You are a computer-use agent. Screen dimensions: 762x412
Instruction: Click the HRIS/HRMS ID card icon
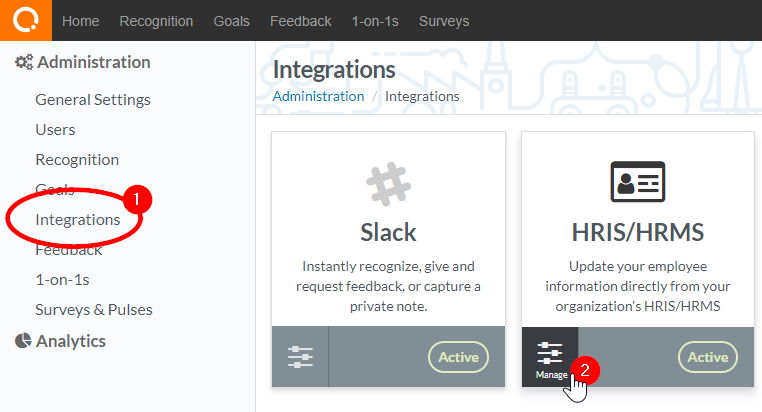pyautogui.click(x=638, y=182)
